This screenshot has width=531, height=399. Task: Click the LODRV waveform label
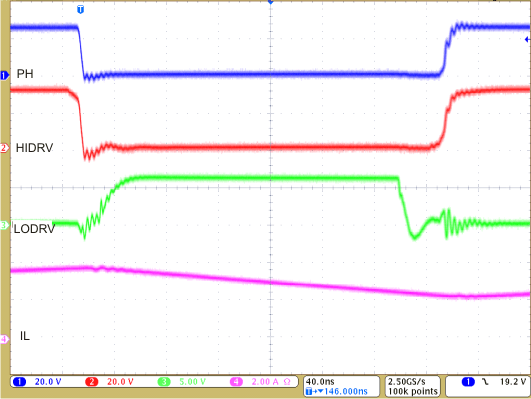34,229
